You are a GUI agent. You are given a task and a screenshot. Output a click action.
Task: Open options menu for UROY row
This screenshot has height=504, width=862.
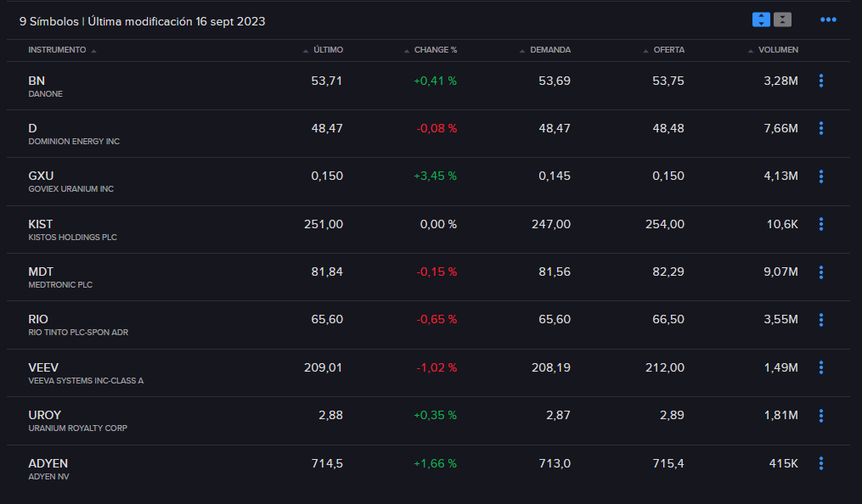(x=821, y=416)
